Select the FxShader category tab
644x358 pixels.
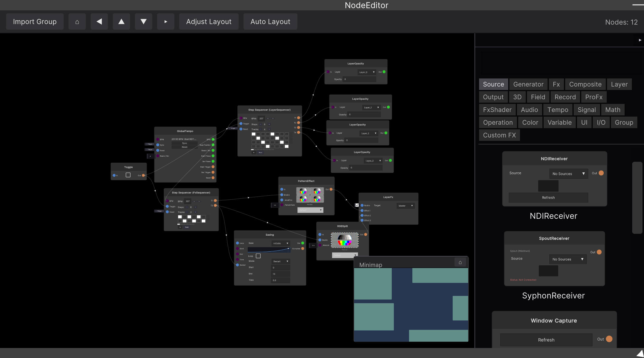coord(497,110)
